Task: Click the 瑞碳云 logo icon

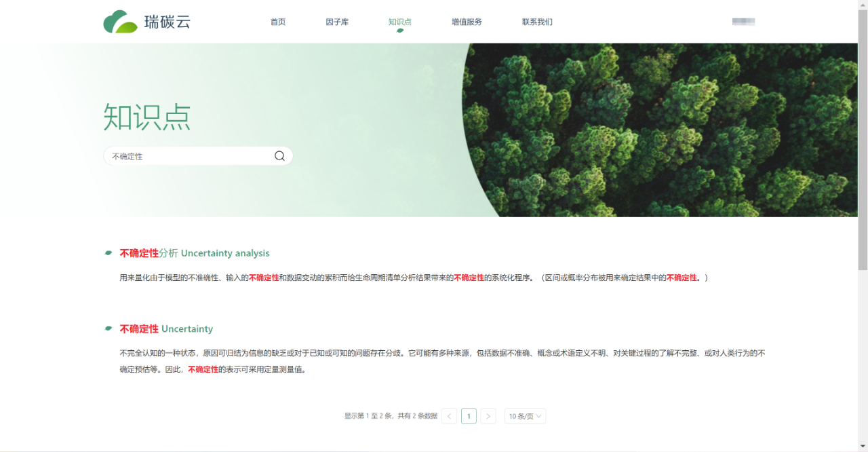Action: tap(121, 22)
